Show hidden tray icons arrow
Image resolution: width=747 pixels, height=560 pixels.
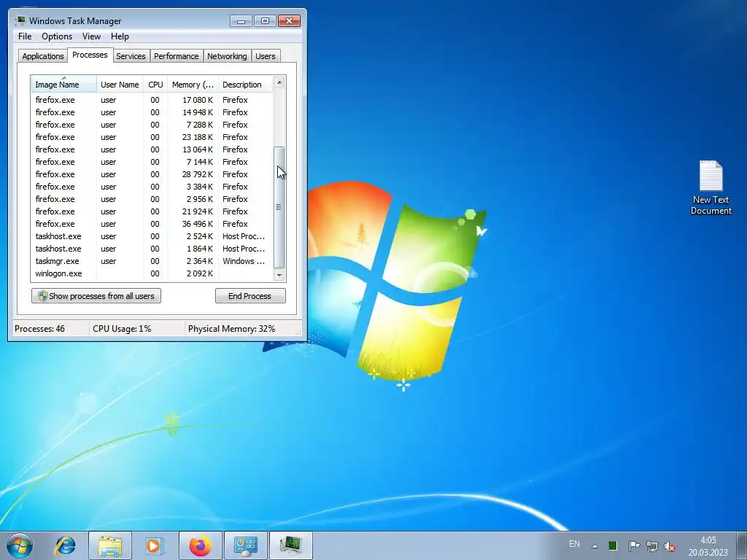[595, 545]
